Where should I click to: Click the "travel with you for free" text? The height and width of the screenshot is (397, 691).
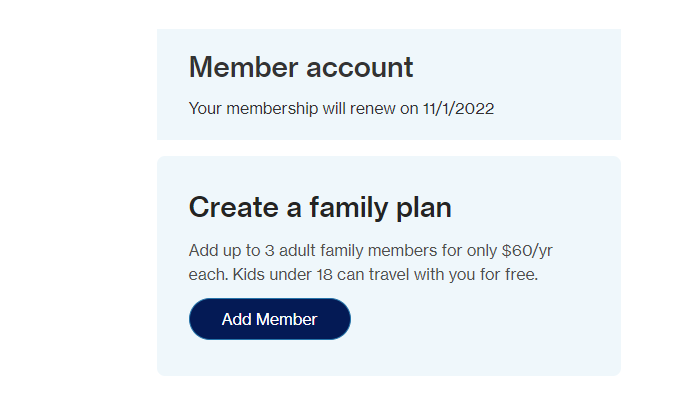tap(453, 275)
